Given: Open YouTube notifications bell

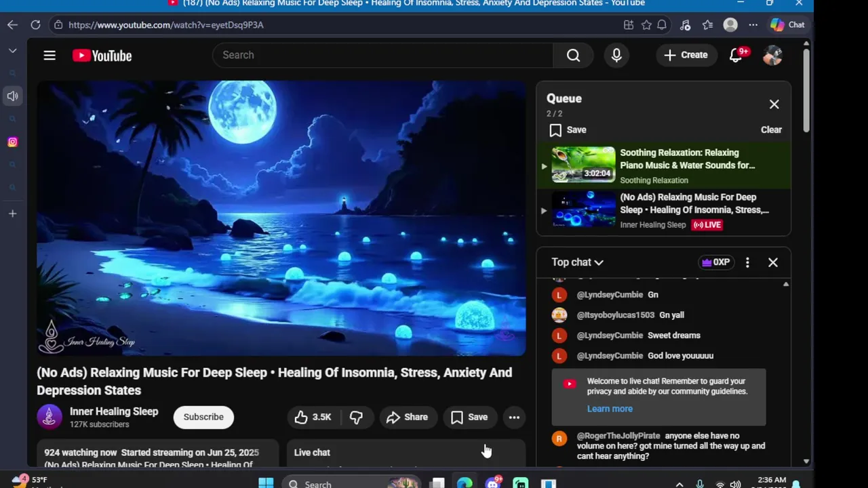Looking at the screenshot, I should 736,55.
